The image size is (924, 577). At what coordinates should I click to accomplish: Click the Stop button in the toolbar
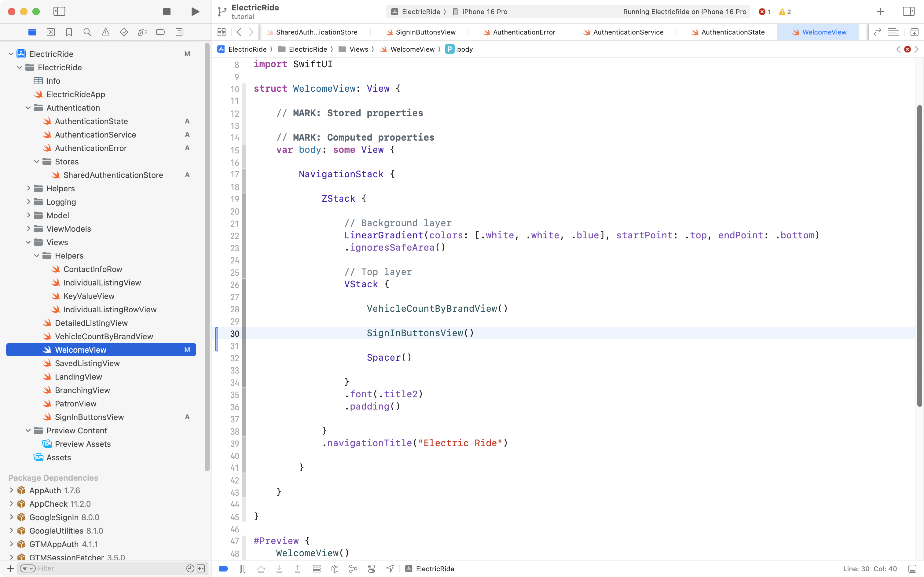[167, 11]
